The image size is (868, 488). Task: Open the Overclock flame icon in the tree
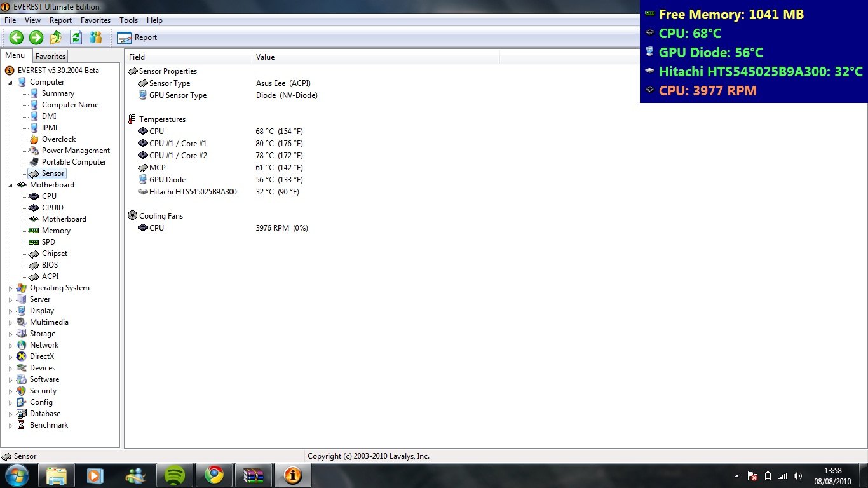point(34,139)
